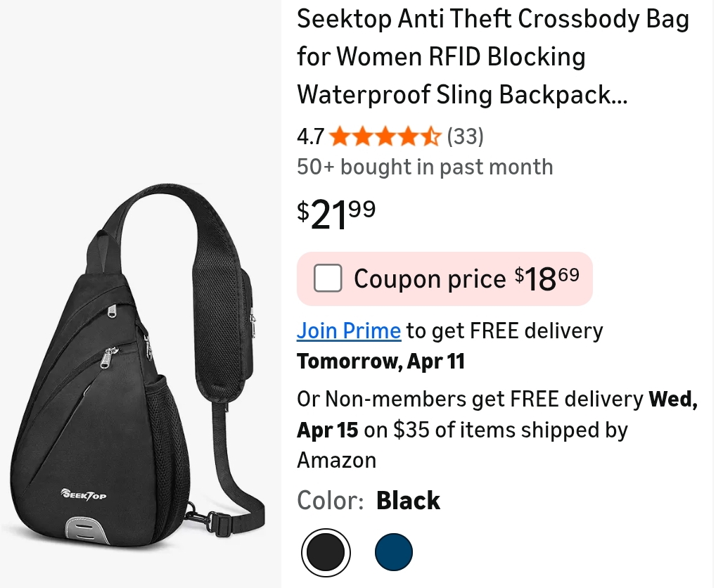The height and width of the screenshot is (588, 716).
Task: Click the 4.7 rating number
Action: pos(310,136)
